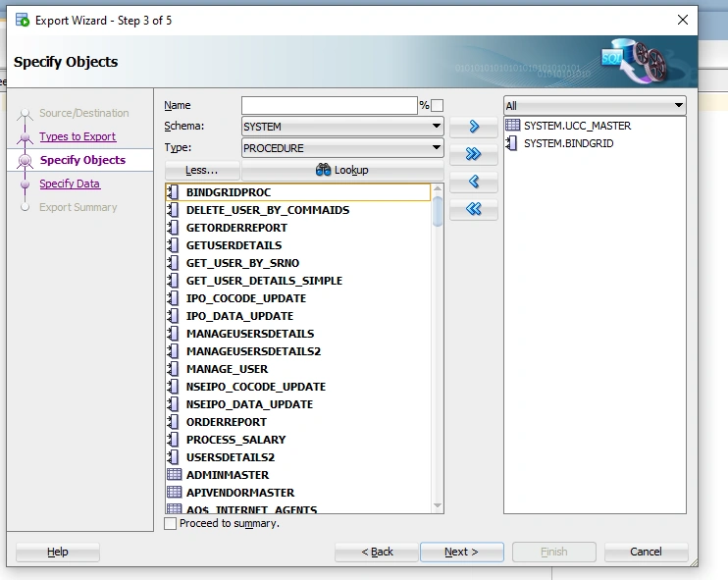Open the Type dropdown showing PROCEDURE
728x580 pixels.
[342, 148]
